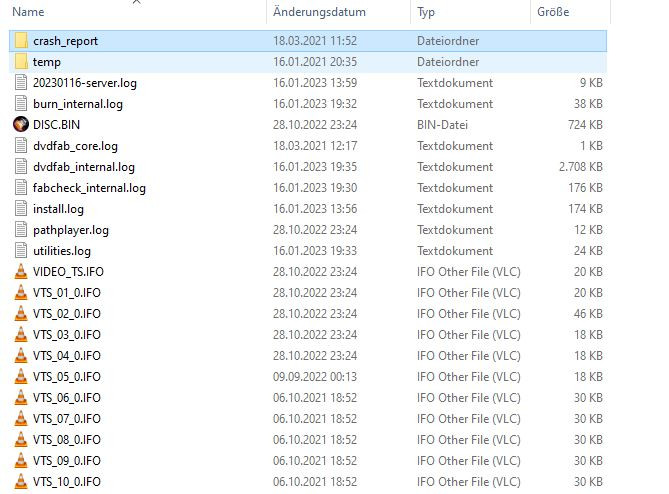Select the file name VTS_04_0.IFO
Viewport: 669px width, 494px height.
pos(67,356)
